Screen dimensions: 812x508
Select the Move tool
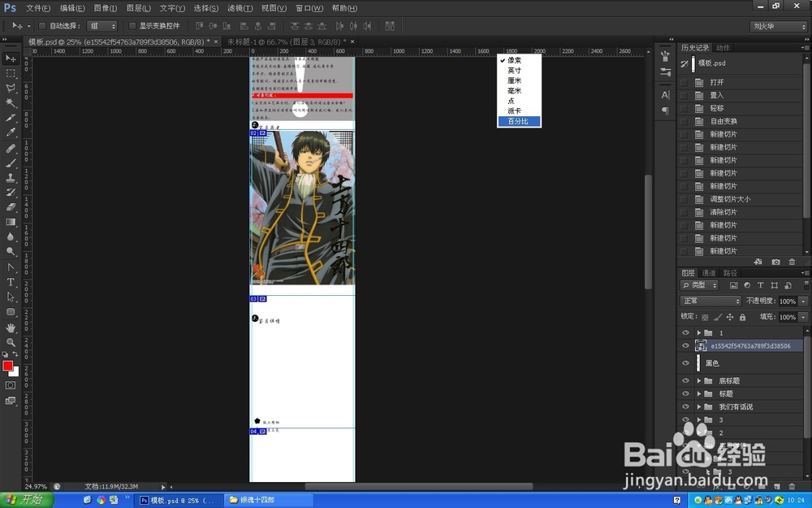click(11, 58)
